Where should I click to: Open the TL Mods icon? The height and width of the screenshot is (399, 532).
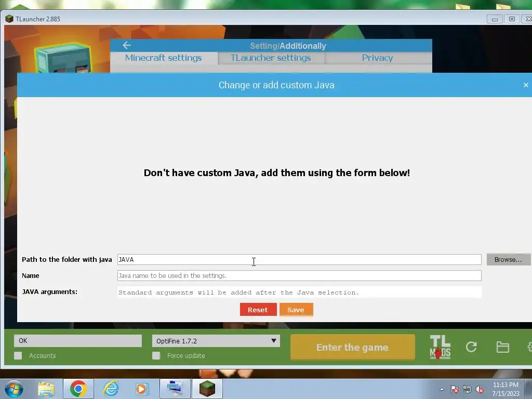440,347
